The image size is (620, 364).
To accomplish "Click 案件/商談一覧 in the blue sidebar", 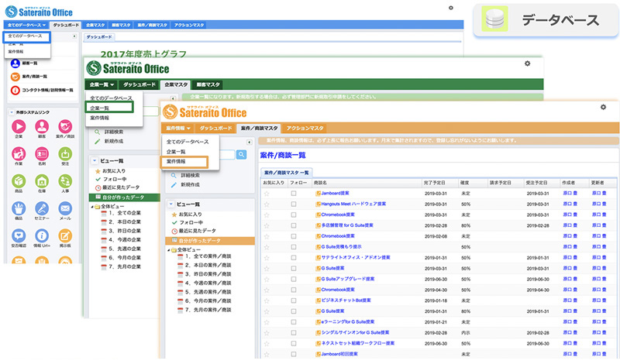I will 34,77.
